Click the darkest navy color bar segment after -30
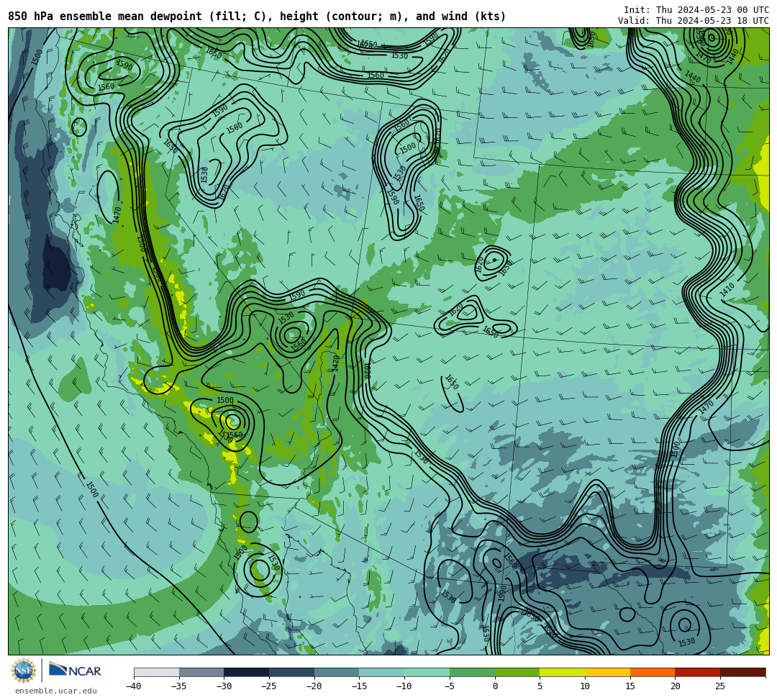 [x=247, y=672]
